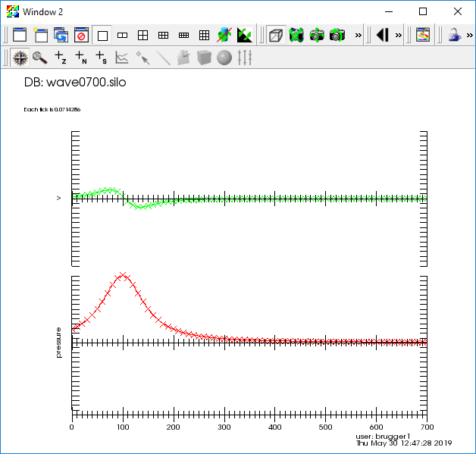Viewport: 476px width, 454px height.
Task: Select the 1x1 window layout
Action: click(102, 35)
